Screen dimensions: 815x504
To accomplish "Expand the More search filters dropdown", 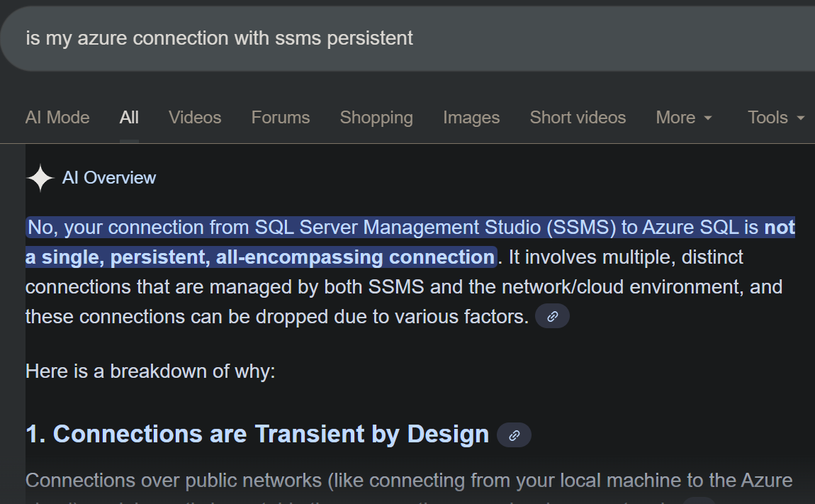I will coord(684,118).
